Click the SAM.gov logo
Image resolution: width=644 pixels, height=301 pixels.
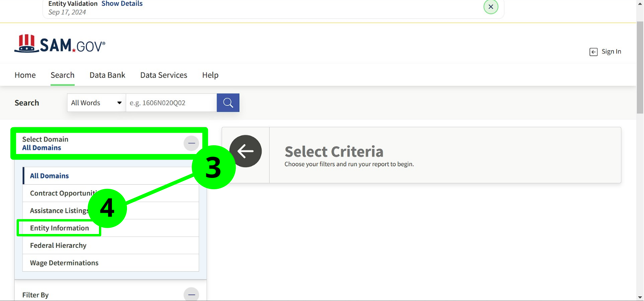point(60,44)
